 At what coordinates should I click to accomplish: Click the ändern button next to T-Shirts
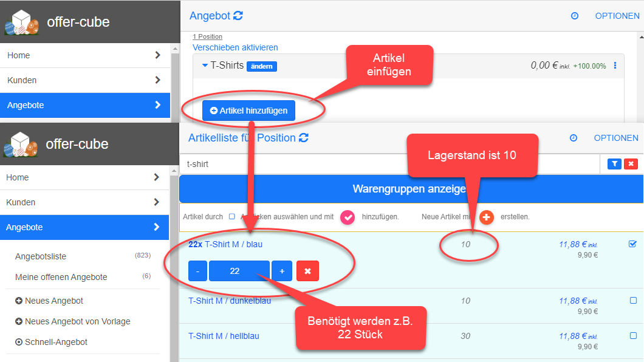pos(262,66)
